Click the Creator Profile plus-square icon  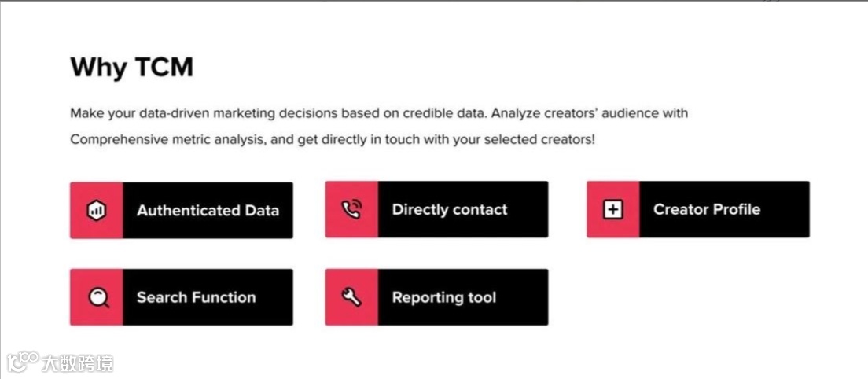point(612,209)
